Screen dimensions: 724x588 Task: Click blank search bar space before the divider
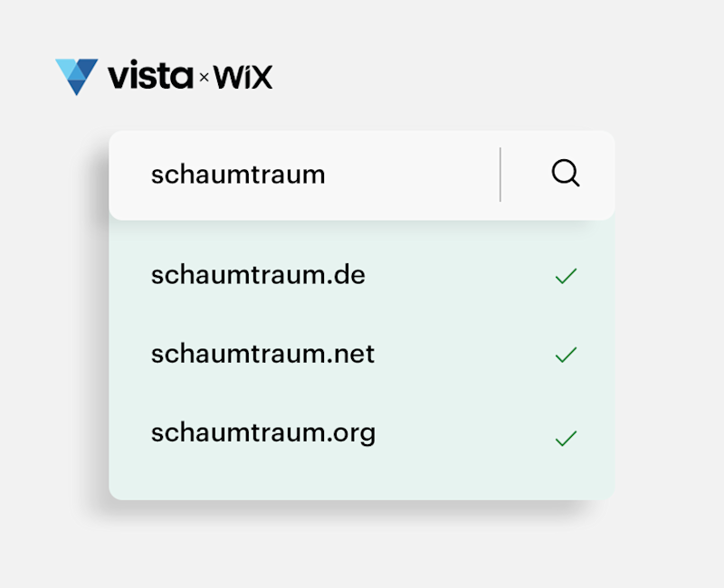(x=416, y=175)
